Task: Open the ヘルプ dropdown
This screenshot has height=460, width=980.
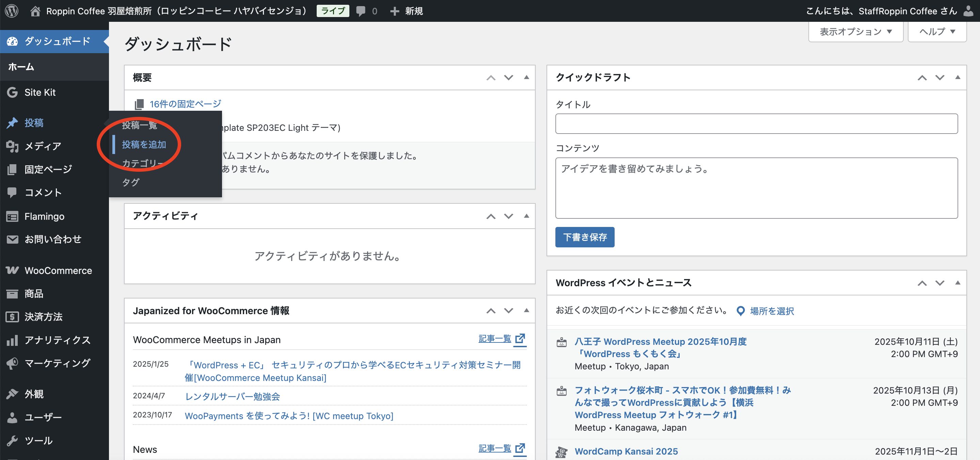Action: (937, 32)
